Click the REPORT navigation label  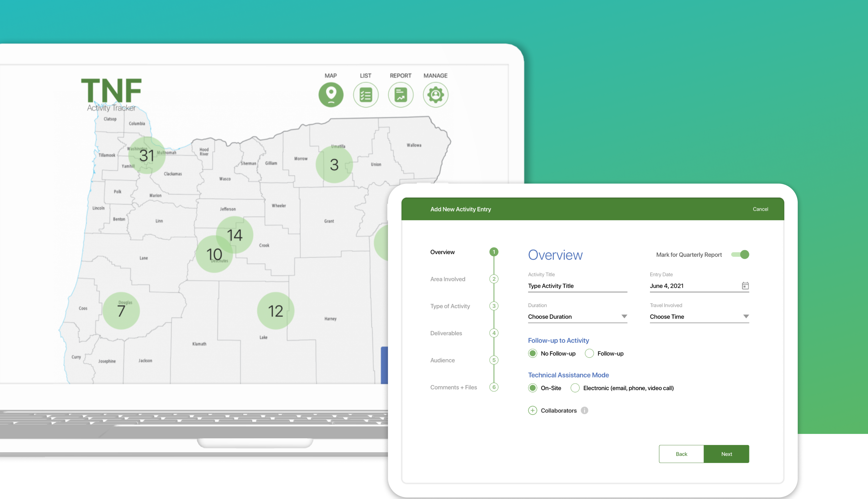(401, 76)
